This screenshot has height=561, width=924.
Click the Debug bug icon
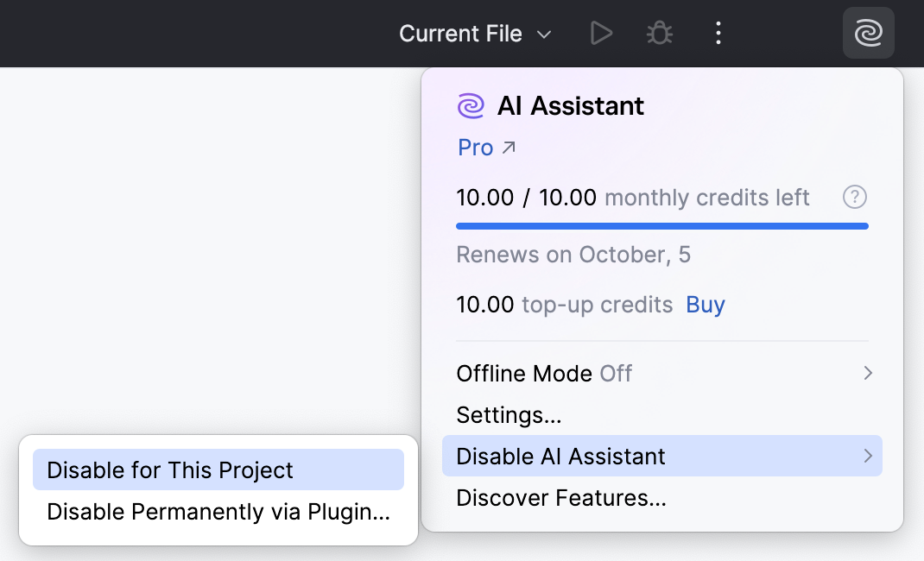[x=660, y=33]
